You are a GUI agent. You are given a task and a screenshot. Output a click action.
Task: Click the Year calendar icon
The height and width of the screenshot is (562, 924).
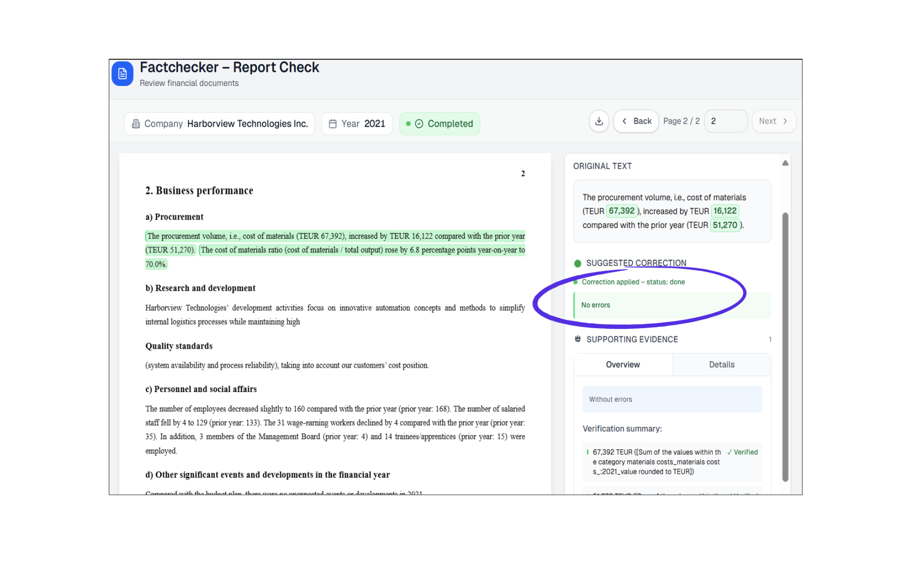(x=333, y=124)
